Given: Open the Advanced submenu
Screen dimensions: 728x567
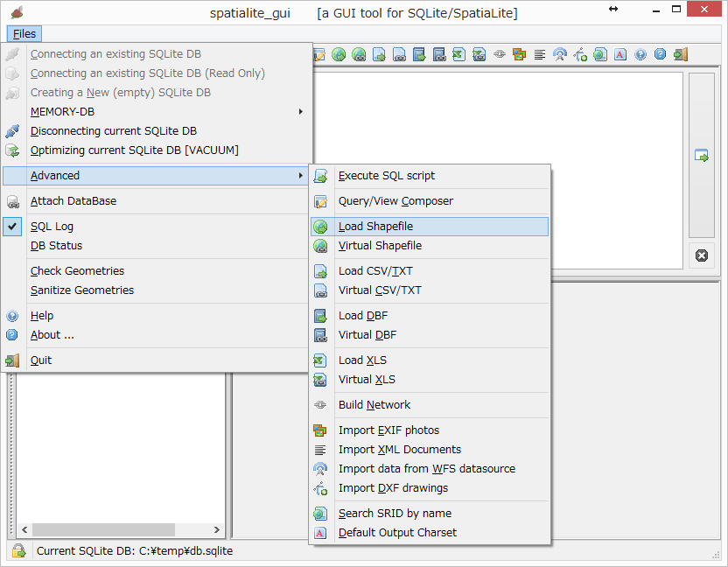Looking at the screenshot, I should 54,175.
